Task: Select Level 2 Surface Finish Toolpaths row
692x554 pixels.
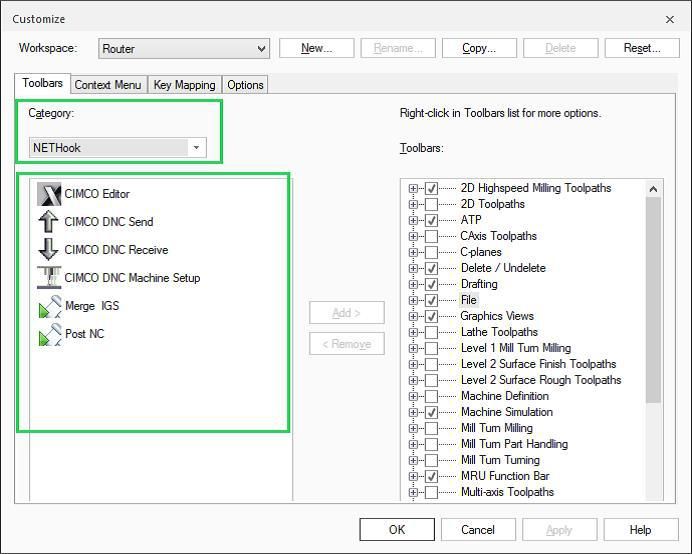Action: (538, 364)
